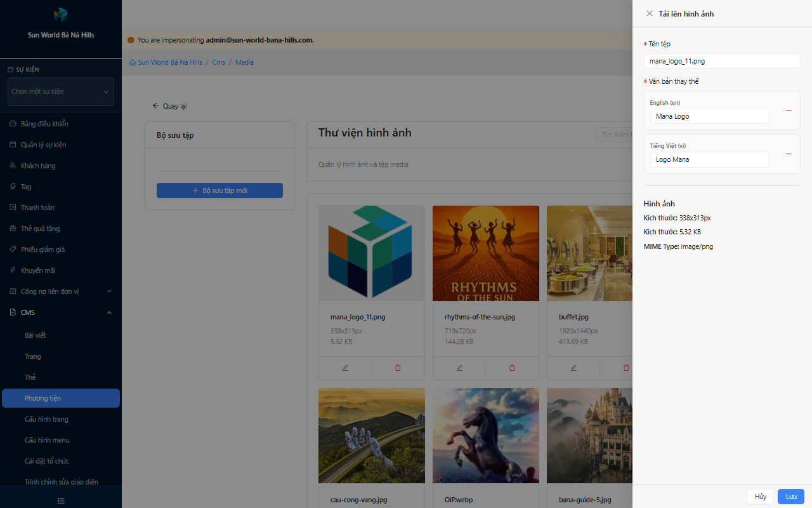812x508 pixels.
Task: Click the home icon in the breadcrumb
Action: pos(133,62)
